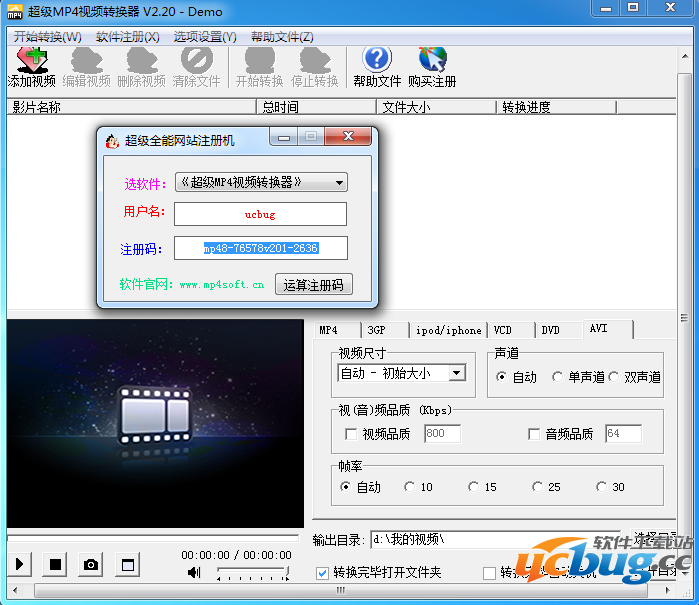Viewport: 699px width, 605px height.
Task: Switch to the MP4 output tab
Action: pos(337,330)
